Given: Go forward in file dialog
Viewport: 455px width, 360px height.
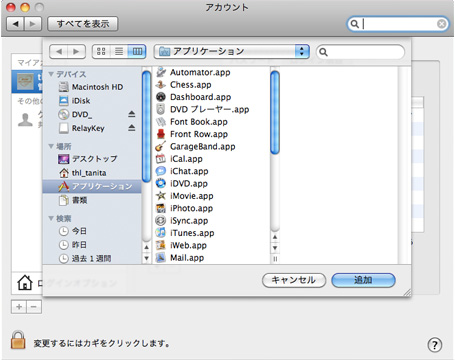Looking at the screenshot, I should coord(76,52).
